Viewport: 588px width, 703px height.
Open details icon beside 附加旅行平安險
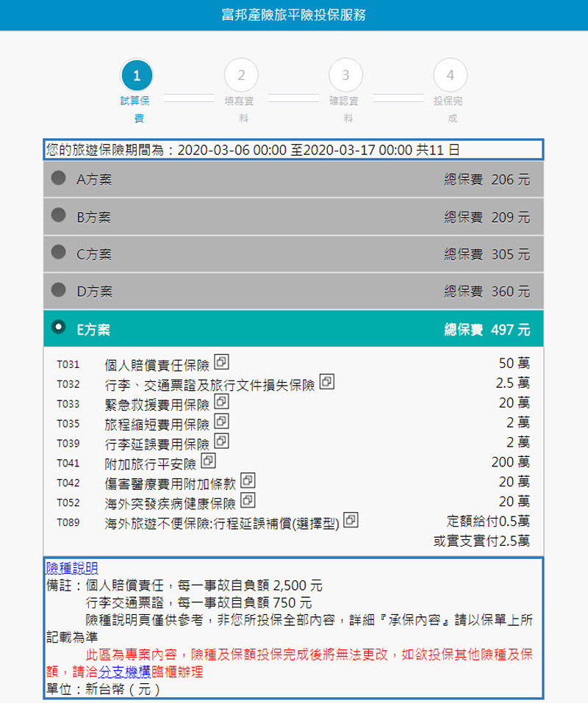click(208, 461)
